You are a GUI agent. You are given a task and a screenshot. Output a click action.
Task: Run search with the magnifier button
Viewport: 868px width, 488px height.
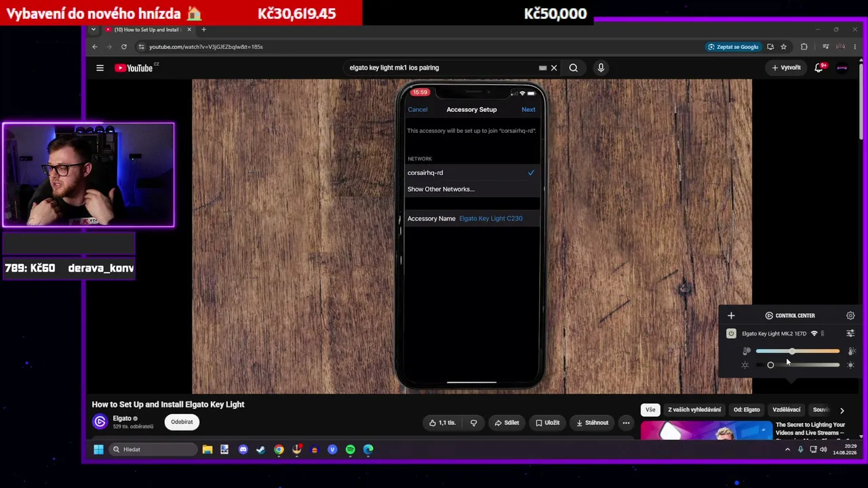click(x=574, y=68)
